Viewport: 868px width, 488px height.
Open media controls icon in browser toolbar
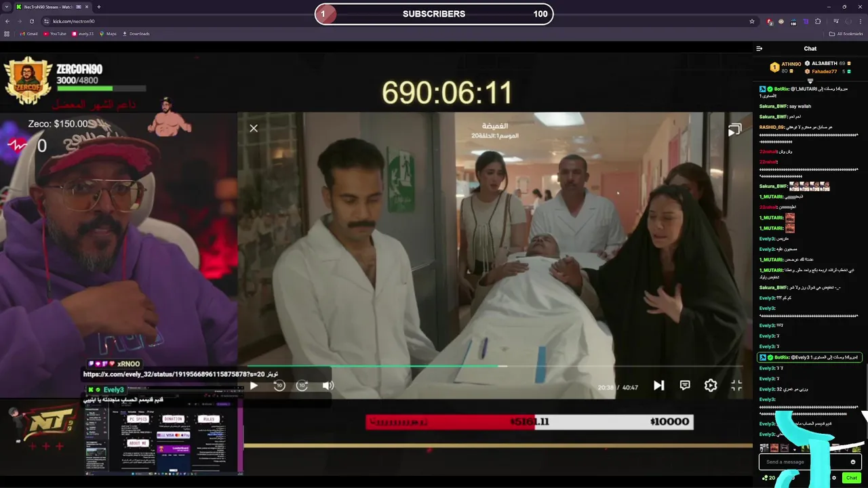(x=835, y=21)
